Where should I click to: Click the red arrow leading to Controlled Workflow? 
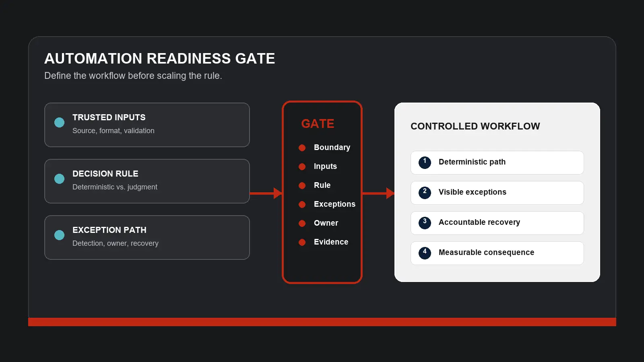click(x=378, y=193)
